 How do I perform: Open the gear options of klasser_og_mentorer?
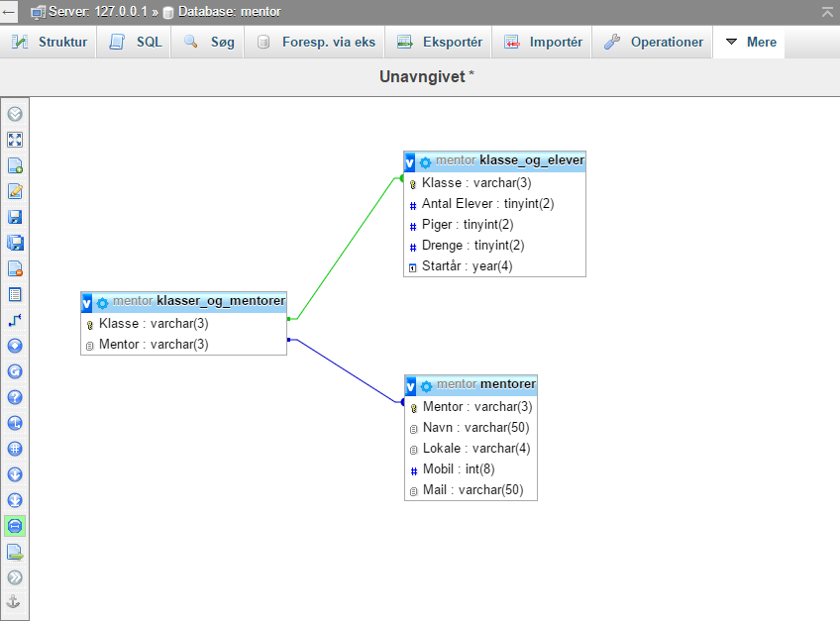[x=102, y=303]
